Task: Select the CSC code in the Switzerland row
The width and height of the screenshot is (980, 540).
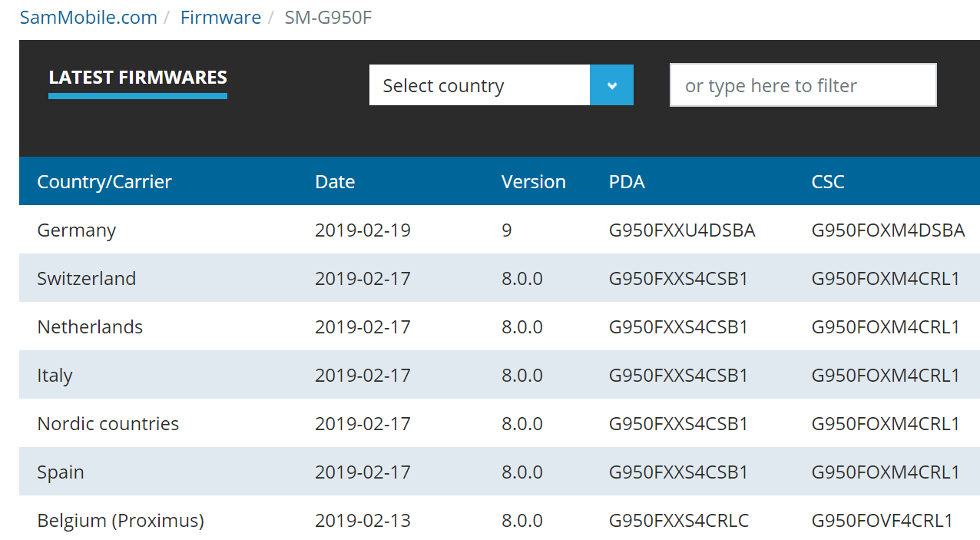Action: tap(886, 279)
